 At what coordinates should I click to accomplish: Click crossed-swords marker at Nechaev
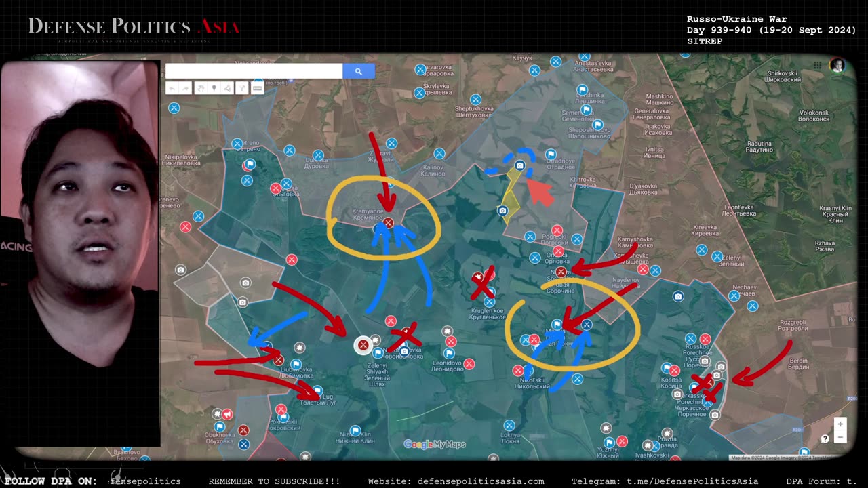tap(734, 296)
